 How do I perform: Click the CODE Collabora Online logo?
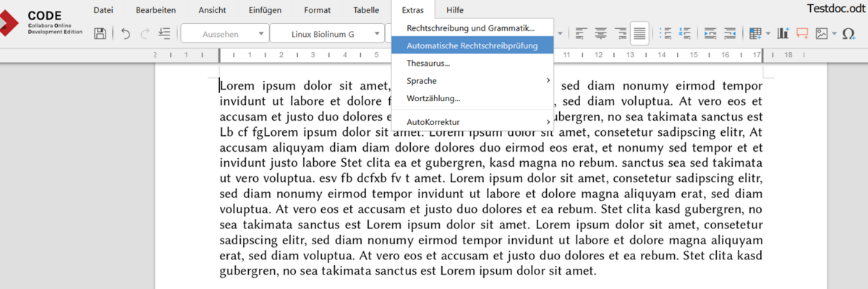point(41,23)
